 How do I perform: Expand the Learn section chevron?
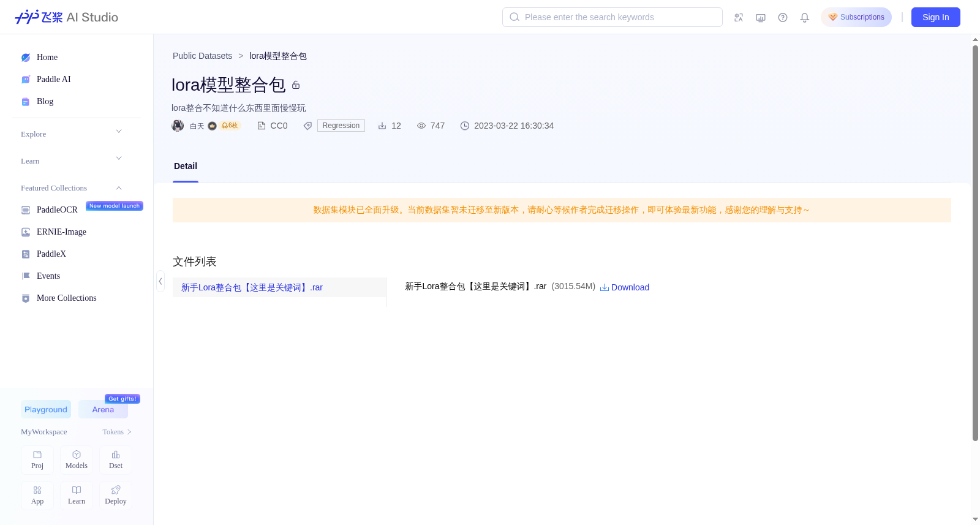[x=119, y=159]
